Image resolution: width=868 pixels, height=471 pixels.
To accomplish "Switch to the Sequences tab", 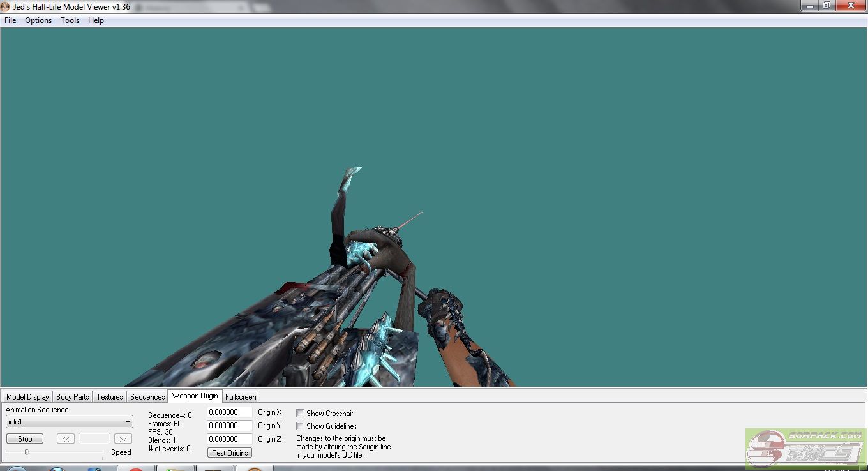I will point(147,397).
